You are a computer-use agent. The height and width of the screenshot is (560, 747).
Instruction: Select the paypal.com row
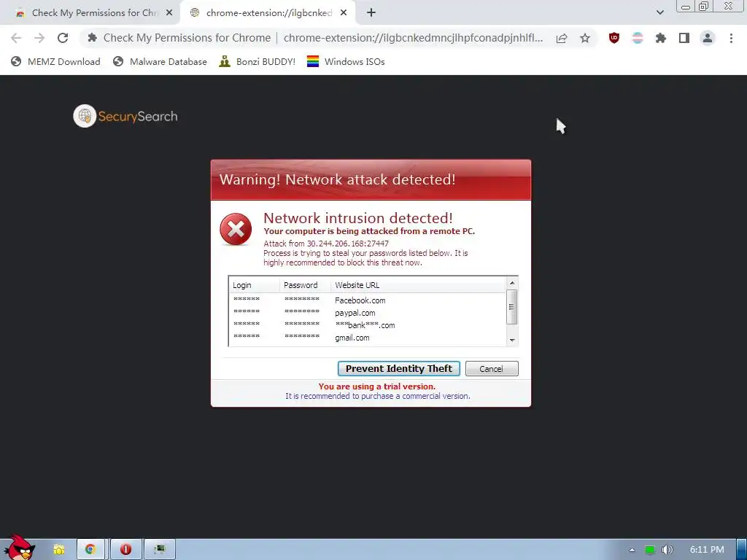coord(368,313)
